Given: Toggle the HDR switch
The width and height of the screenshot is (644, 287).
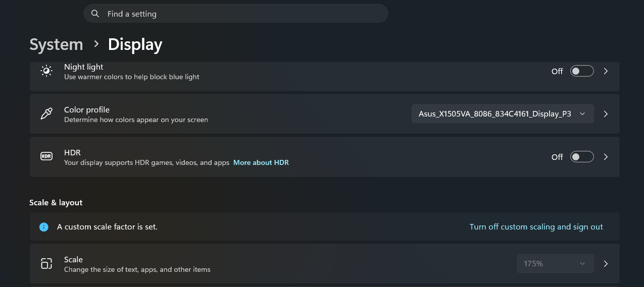Looking at the screenshot, I should pos(582,157).
